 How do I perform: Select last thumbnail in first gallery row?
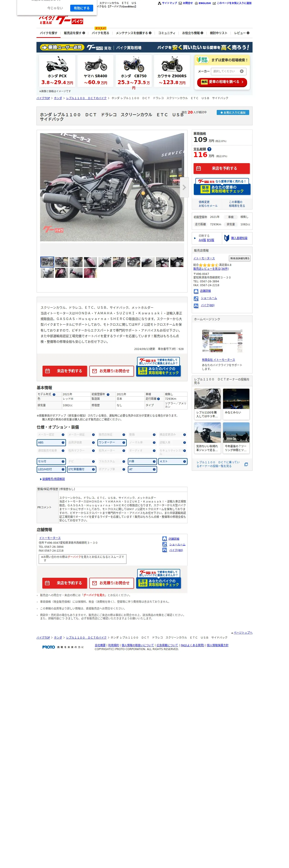click(x=177, y=262)
